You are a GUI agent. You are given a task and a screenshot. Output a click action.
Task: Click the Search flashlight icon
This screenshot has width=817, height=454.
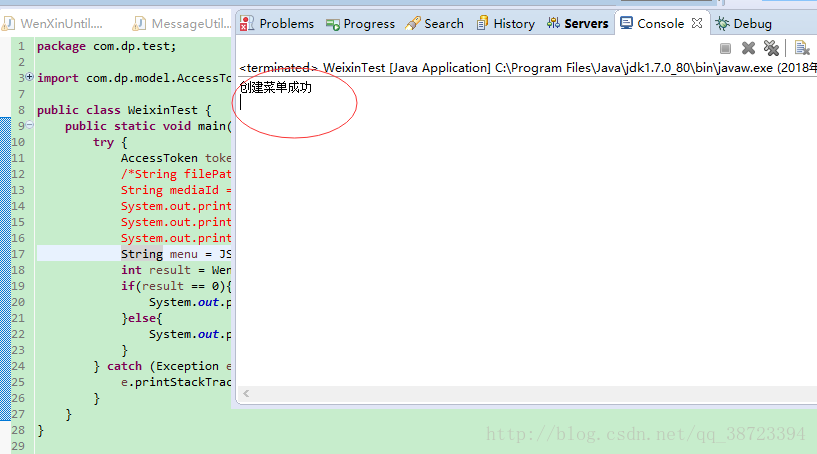point(413,23)
